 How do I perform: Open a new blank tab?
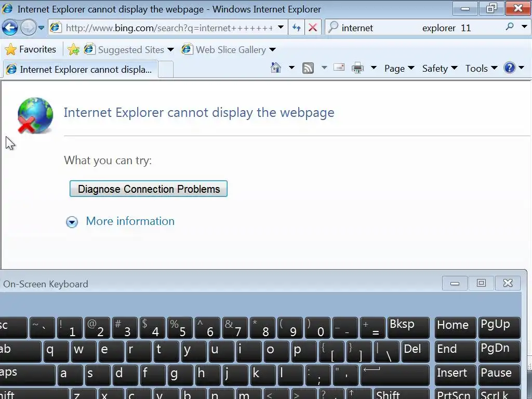click(166, 70)
